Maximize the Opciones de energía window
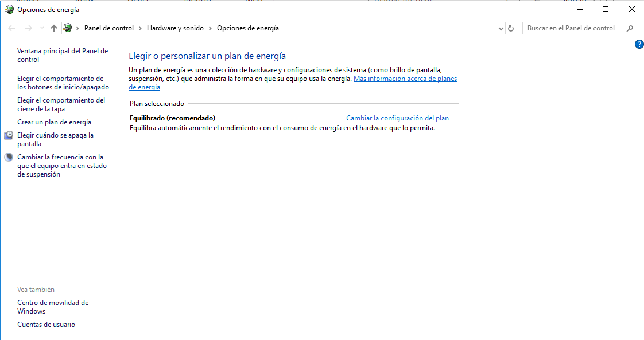This screenshot has width=644, height=340. (x=606, y=9)
